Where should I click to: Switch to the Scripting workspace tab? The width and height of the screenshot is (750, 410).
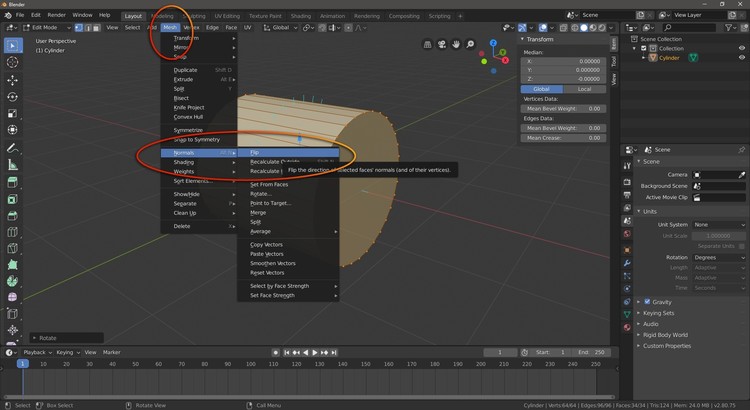tap(439, 16)
